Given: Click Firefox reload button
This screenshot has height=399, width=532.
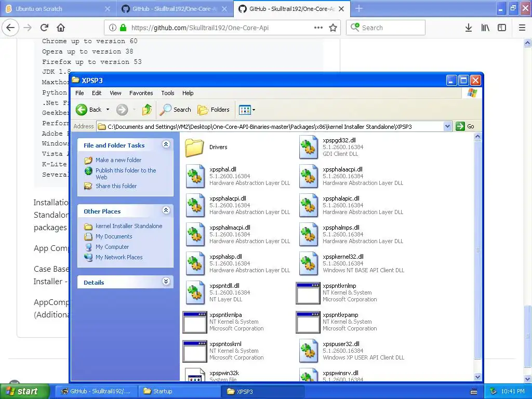Looking at the screenshot, I should coord(45,28).
